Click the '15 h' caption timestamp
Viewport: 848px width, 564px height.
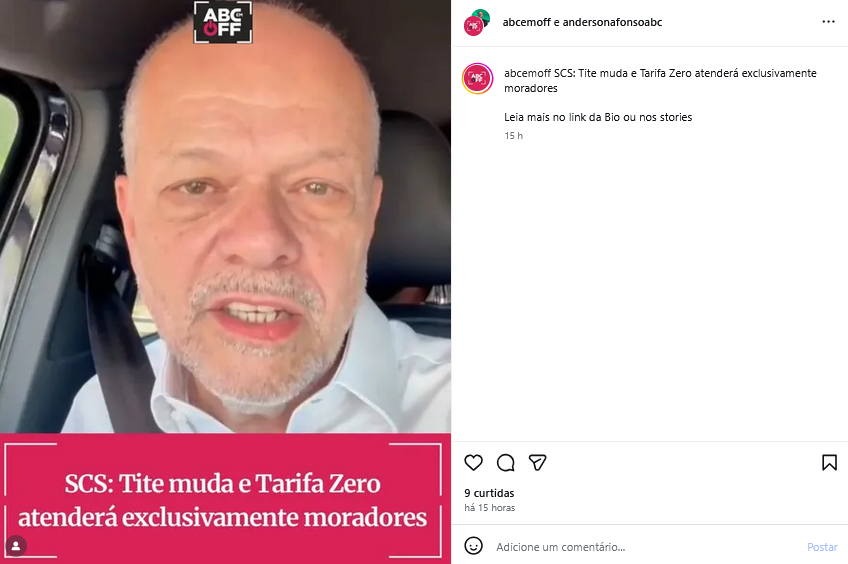point(513,136)
